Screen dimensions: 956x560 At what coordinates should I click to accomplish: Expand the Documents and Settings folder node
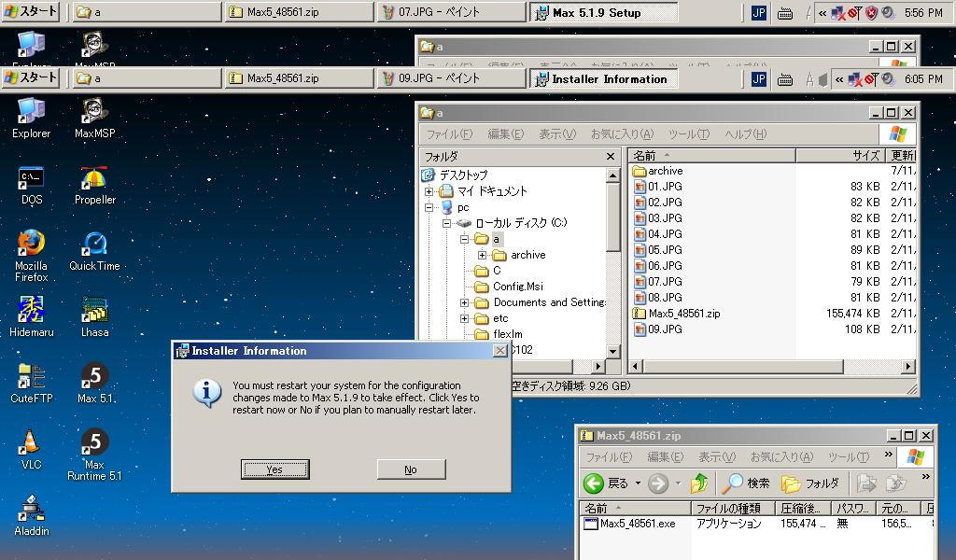point(464,302)
